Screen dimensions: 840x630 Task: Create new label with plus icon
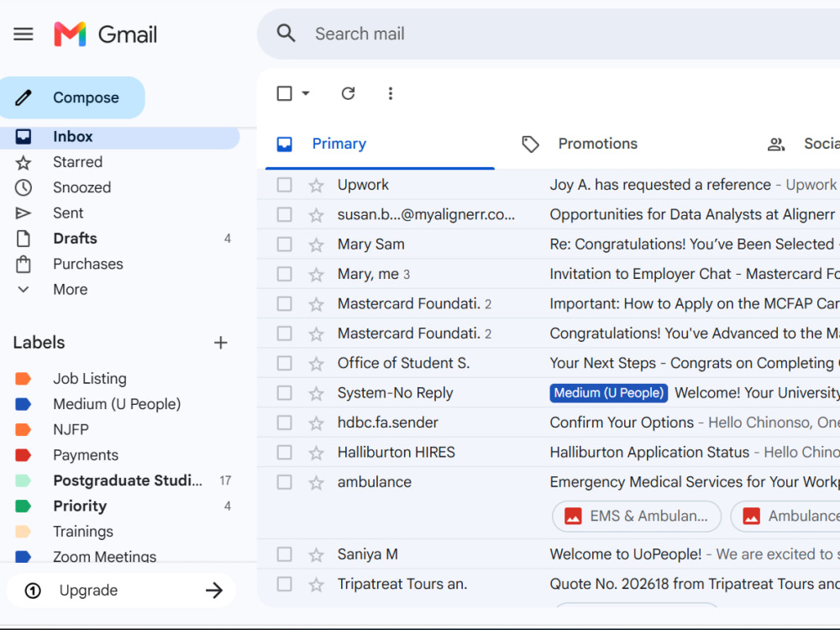[221, 343]
